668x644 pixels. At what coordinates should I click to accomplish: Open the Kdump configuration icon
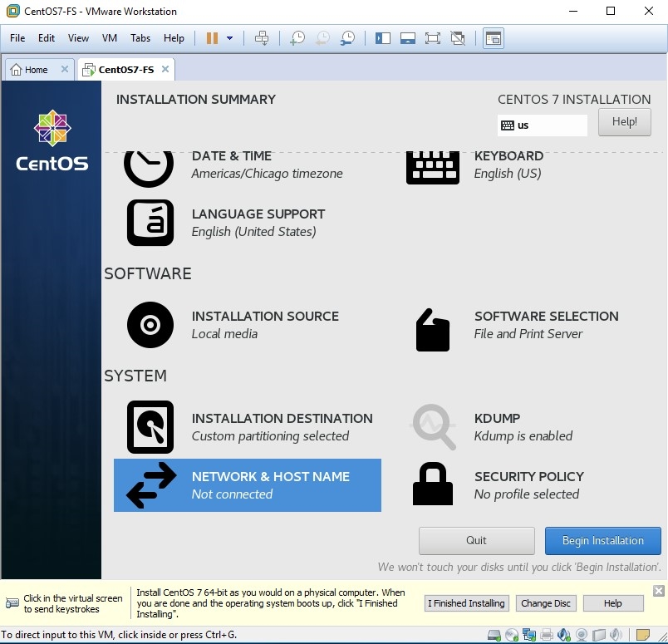(x=433, y=427)
